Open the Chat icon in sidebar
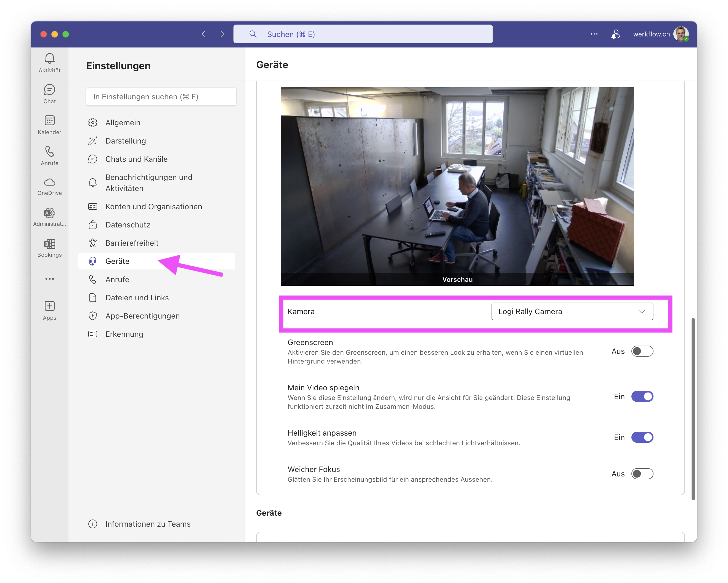Screen dimensions: 728x583 (x=49, y=90)
